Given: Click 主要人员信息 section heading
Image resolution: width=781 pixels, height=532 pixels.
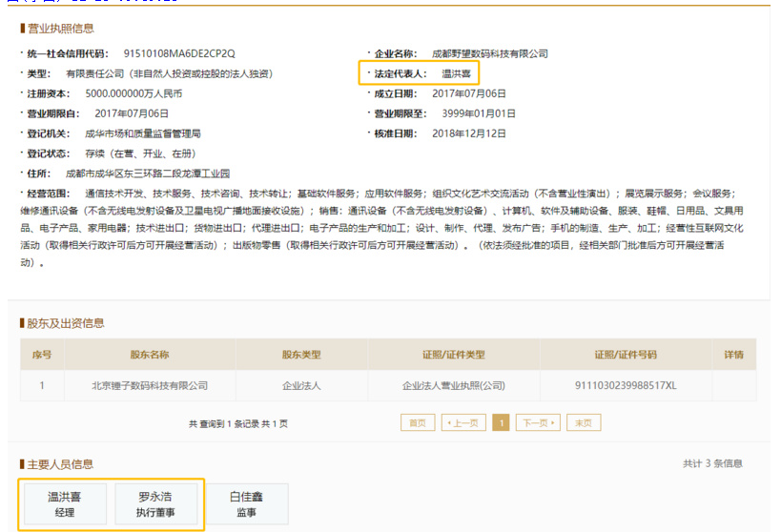Looking at the screenshot, I should point(60,464).
